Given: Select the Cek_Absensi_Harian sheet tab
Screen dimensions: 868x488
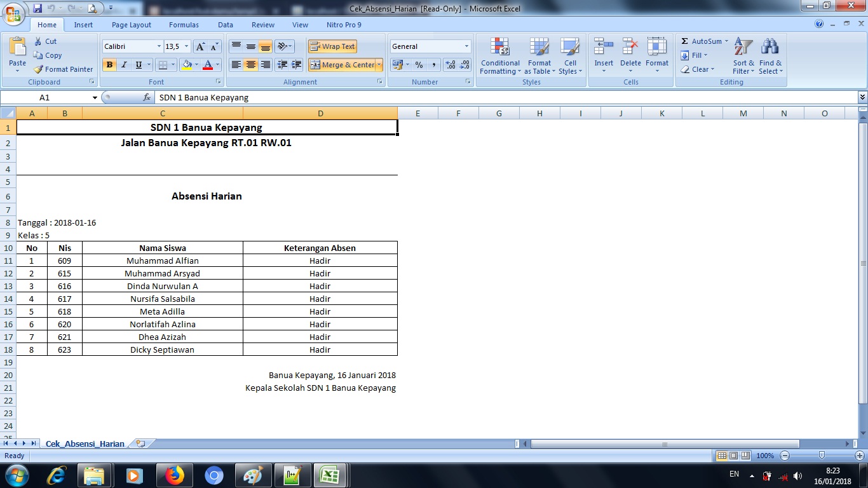Looking at the screenshot, I should coord(85,444).
